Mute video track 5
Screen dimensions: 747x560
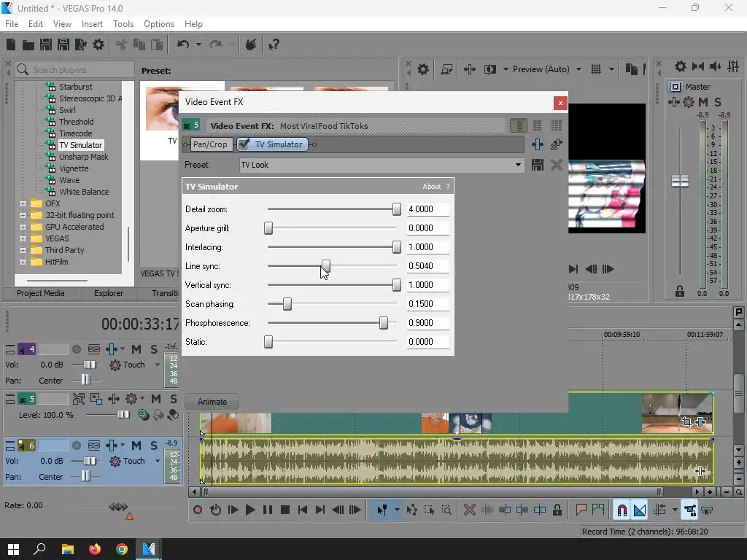click(x=156, y=399)
